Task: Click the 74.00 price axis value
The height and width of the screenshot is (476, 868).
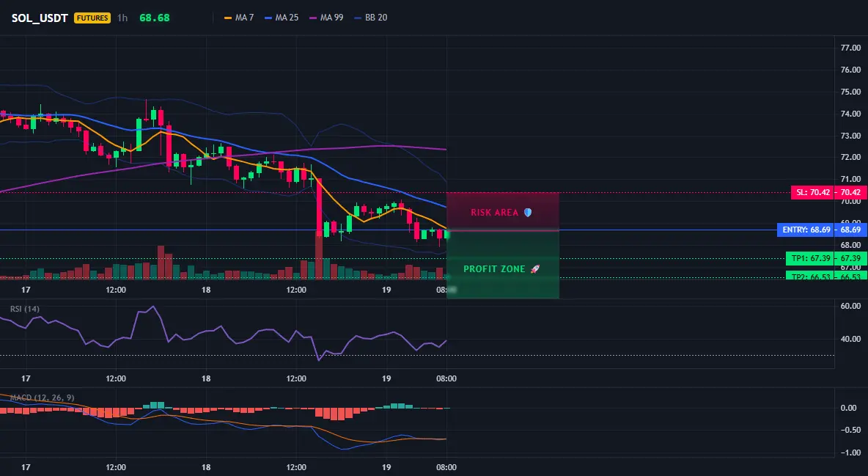Action: [850, 114]
